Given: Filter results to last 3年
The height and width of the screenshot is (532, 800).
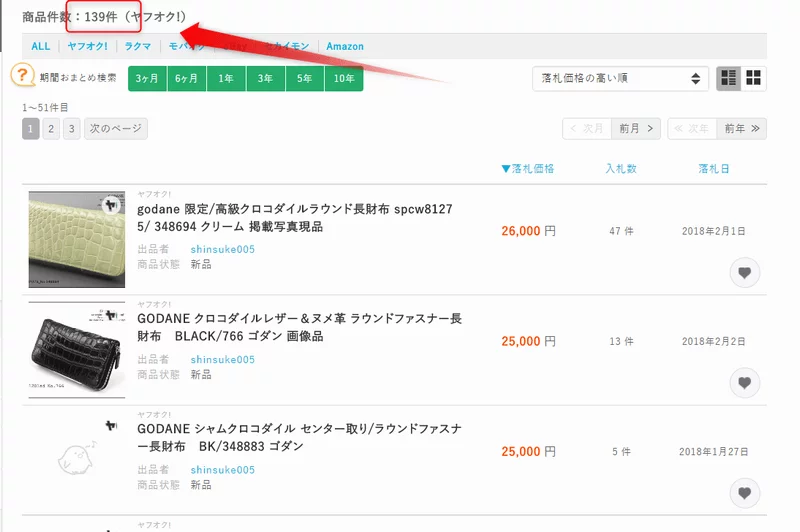Looking at the screenshot, I should pos(265,79).
